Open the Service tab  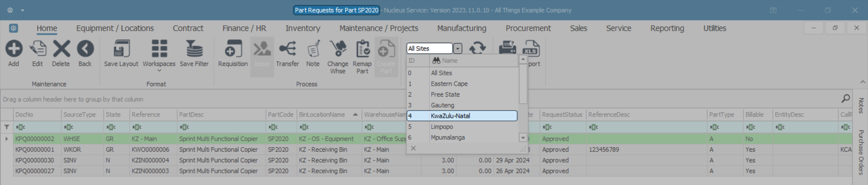point(618,28)
